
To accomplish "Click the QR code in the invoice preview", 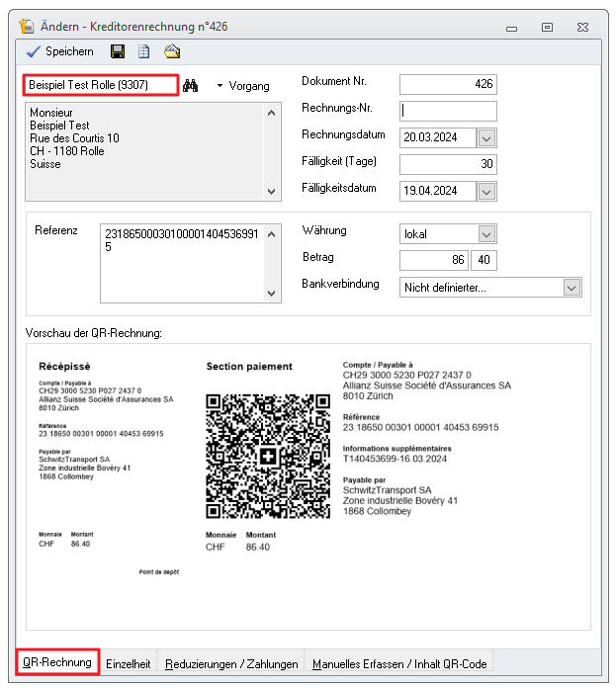I will pyautogui.click(x=268, y=457).
